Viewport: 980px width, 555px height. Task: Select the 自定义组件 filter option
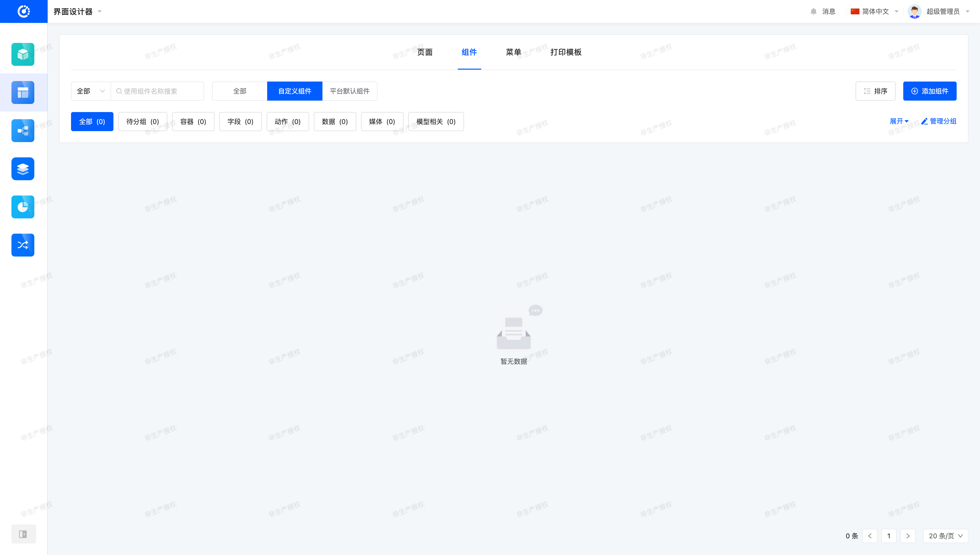click(x=295, y=91)
